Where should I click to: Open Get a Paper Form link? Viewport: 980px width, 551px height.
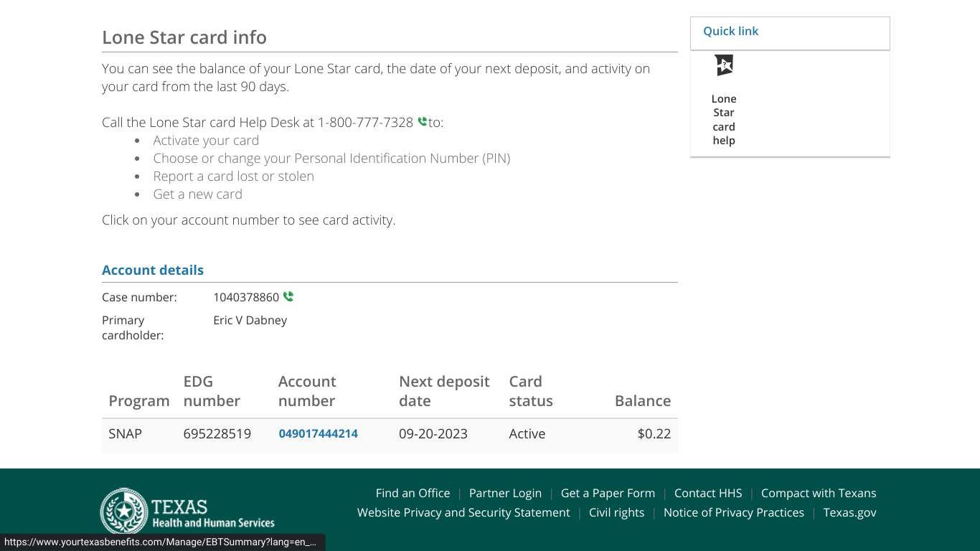pos(608,493)
